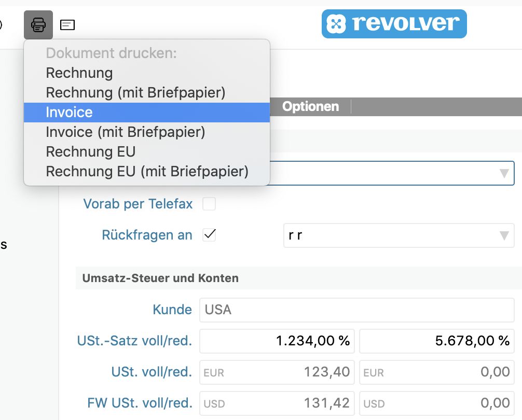
Task: Uncheck the 'Rückfragen an' checkbox
Action: (209, 235)
